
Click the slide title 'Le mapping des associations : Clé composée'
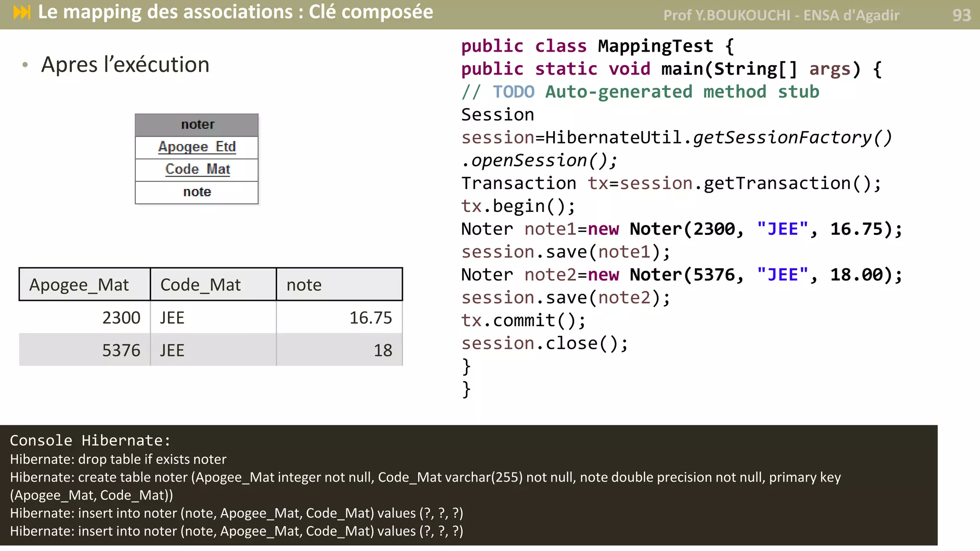pyautogui.click(x=235, y=12)
